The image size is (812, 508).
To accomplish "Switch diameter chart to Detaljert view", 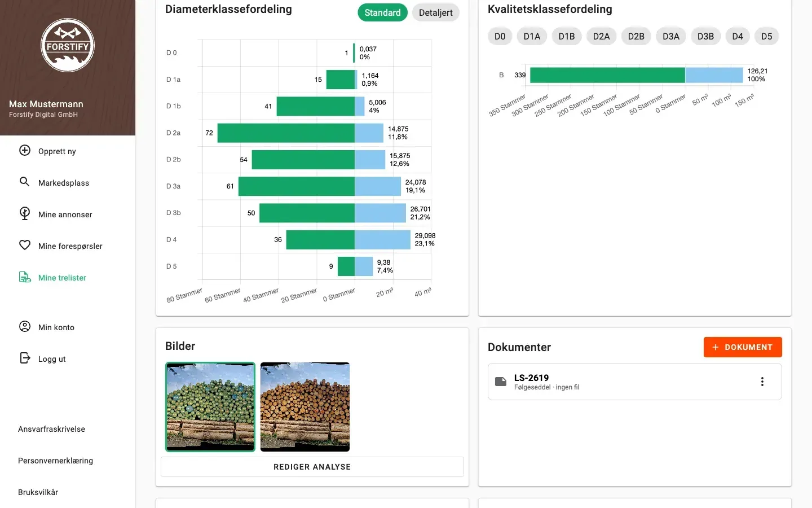I will pos(436,12).
